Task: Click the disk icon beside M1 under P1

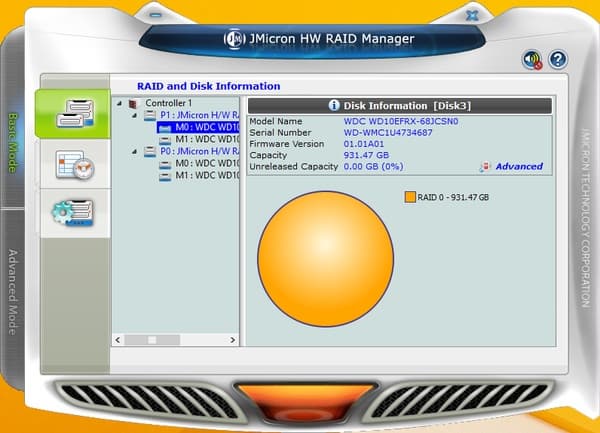Action: tap(165, 140)
